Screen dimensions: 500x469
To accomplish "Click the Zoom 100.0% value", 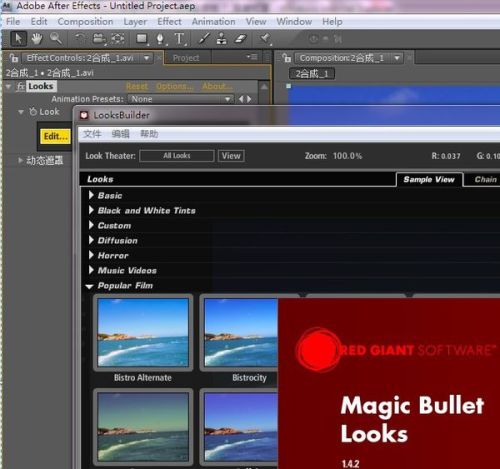I will pos(347,156).
